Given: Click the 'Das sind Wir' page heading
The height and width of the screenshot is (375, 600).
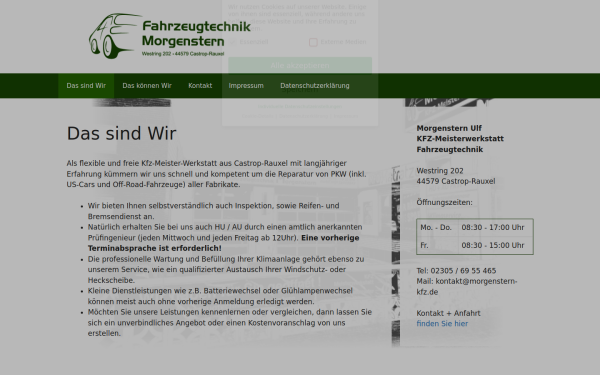Looking at the screenshot, I should (x=122, y=134).
